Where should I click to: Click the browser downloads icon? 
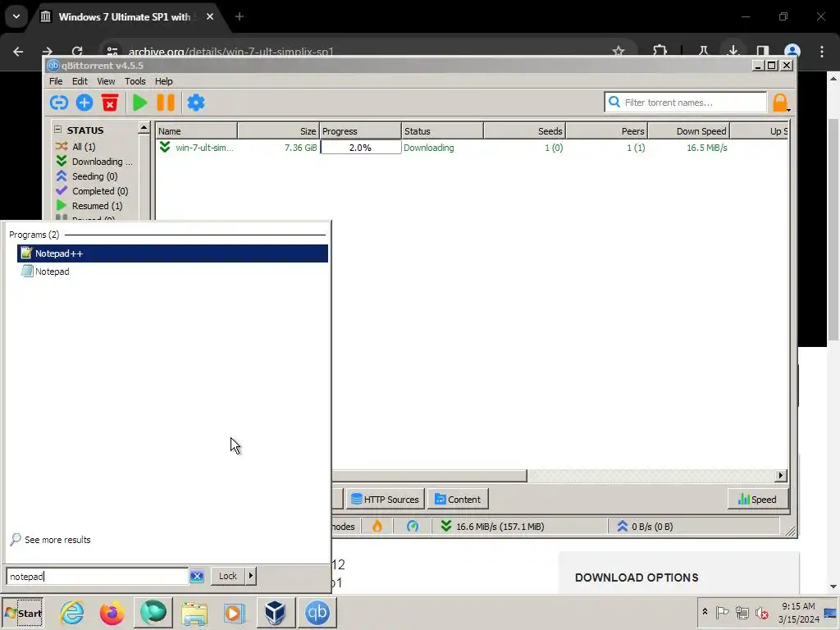(x=733, y=51)
